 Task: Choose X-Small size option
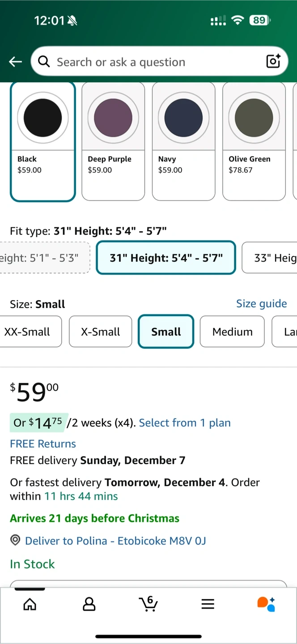100,331
